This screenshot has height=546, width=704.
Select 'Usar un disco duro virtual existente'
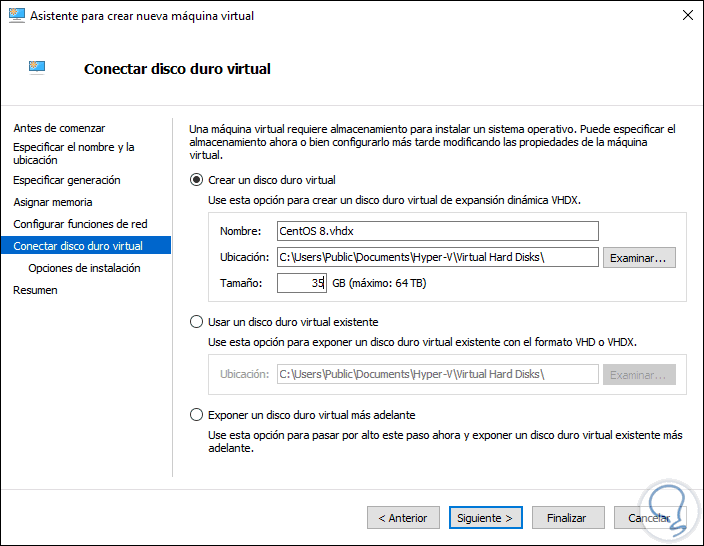(x=196, y=322)
